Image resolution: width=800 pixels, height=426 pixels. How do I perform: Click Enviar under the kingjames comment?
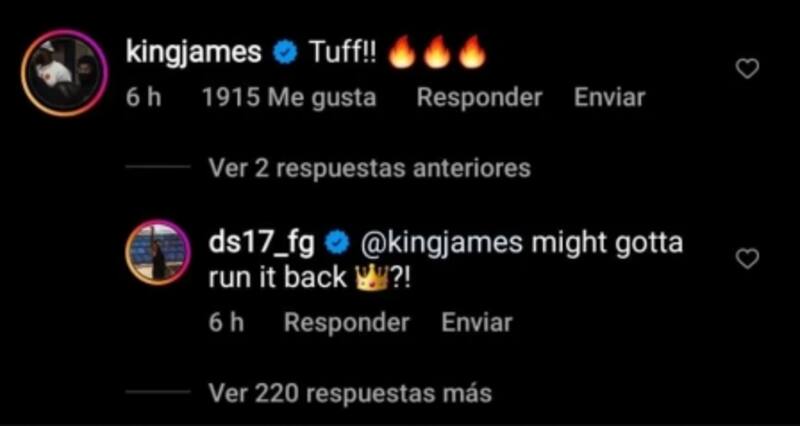610,97
